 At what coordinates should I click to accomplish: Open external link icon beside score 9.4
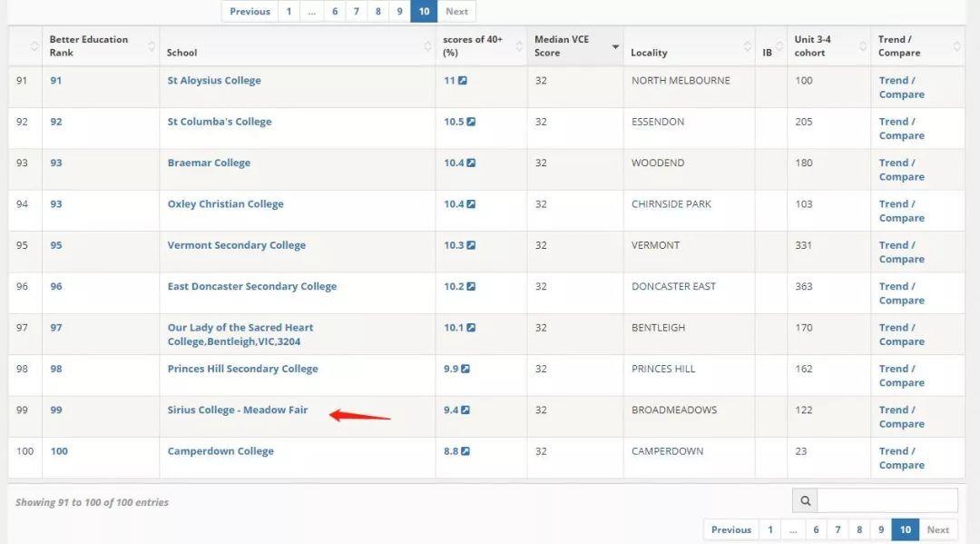(x=465, y=410)
